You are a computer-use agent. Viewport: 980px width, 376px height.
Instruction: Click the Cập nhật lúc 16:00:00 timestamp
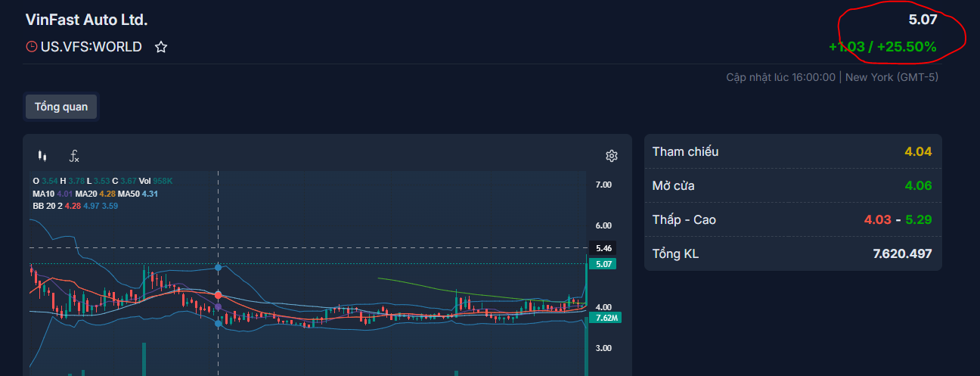point(781,77)
